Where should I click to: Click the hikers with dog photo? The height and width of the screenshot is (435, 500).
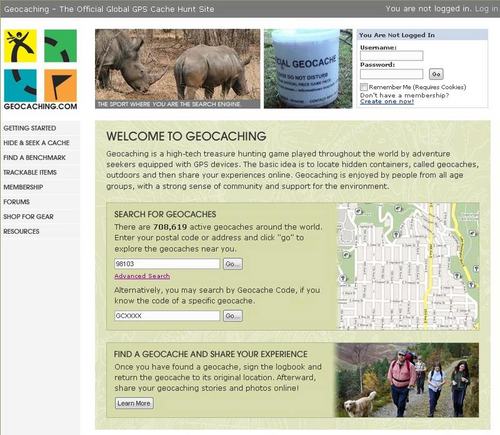(x=407, y=380)
